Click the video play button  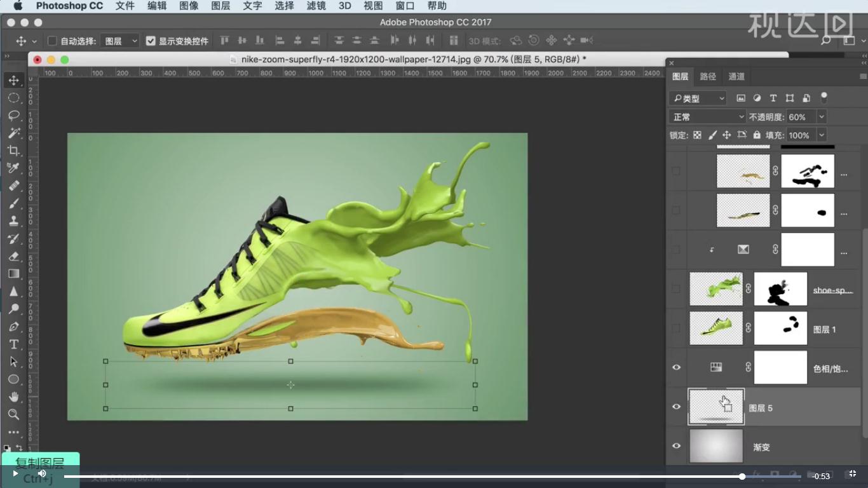click(x=15, y=473)
